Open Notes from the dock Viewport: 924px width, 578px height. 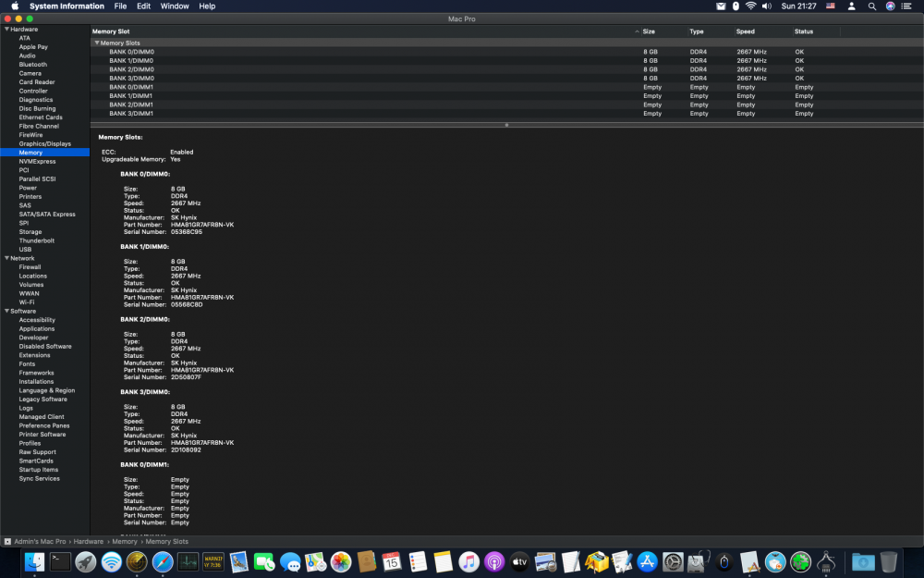coord(444,561)
